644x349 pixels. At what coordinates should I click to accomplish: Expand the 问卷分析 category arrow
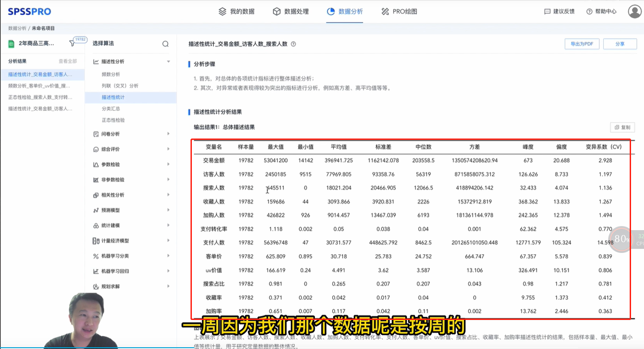[x=168, y=134]
